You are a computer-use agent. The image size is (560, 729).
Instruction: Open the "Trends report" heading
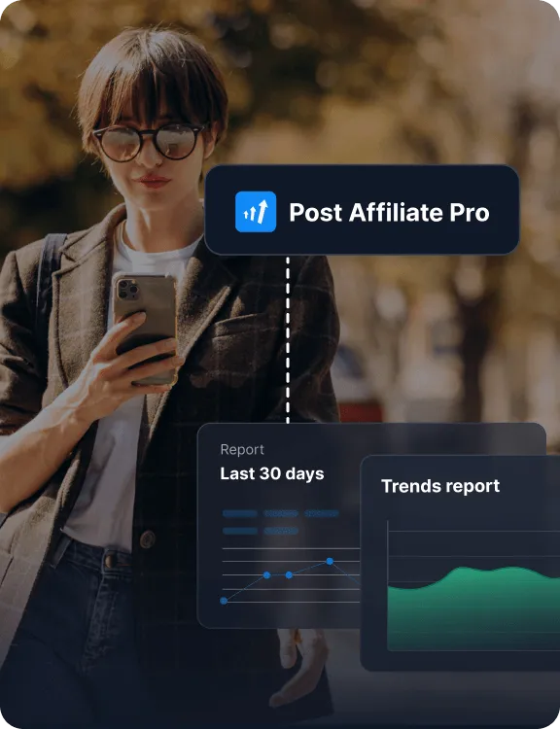(440, 486)
